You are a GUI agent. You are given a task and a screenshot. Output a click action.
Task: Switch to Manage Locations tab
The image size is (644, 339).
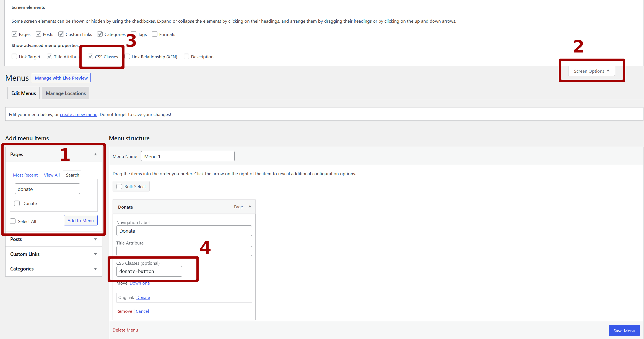coord(66,93)
